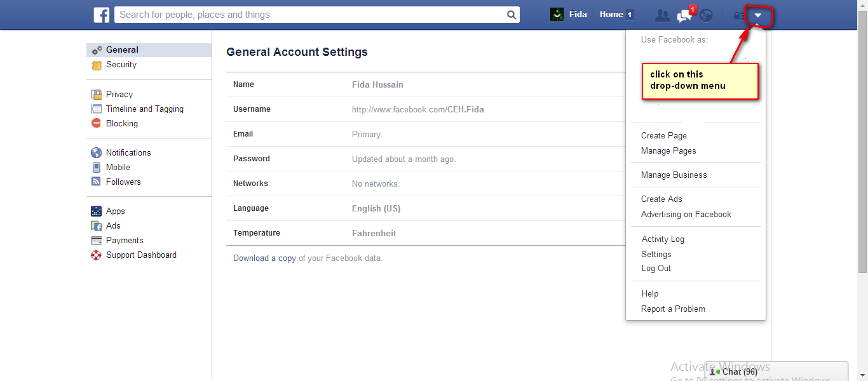Open Activity Log from menu
The height and width of the screenshot is (381, 868).
click(x=663, y=239)
